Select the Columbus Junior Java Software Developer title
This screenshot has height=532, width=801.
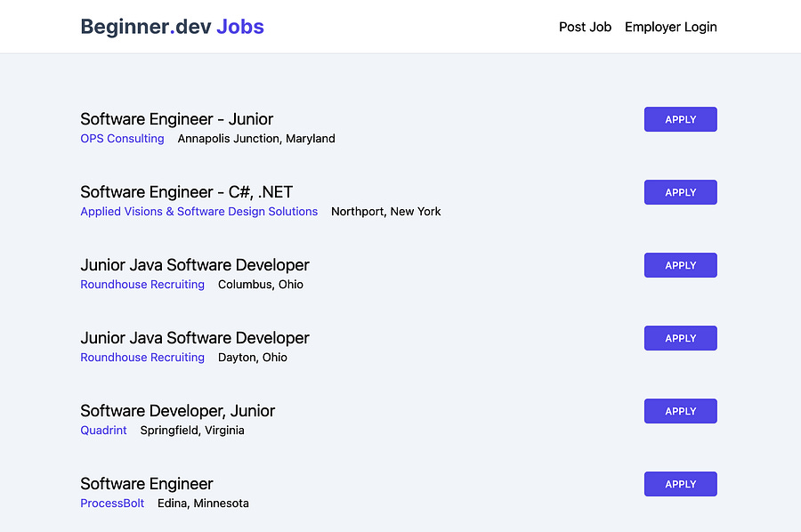tap(195, 265)
